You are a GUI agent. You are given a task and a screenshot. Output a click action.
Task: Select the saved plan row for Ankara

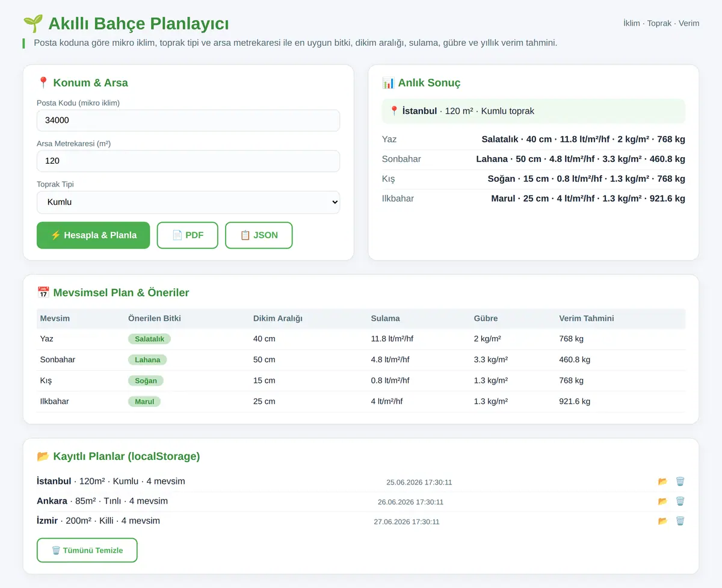coord(361,501)
